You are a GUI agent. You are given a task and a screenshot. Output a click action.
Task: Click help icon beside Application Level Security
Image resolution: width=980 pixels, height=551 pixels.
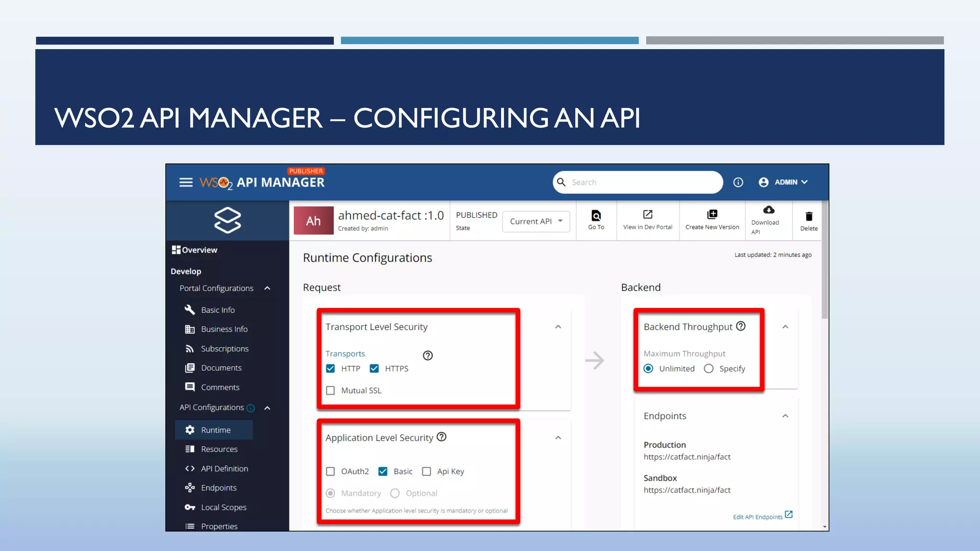(x=442, y=437)
